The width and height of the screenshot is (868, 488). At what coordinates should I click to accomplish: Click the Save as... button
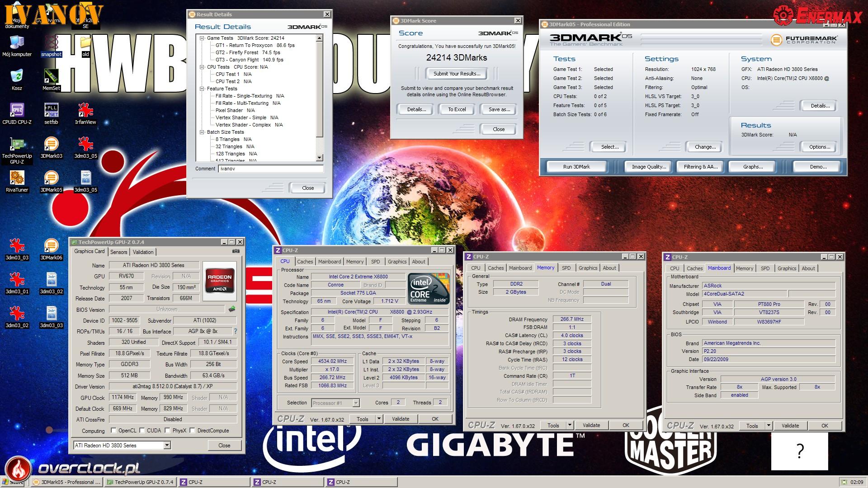[x=499, y=109]
